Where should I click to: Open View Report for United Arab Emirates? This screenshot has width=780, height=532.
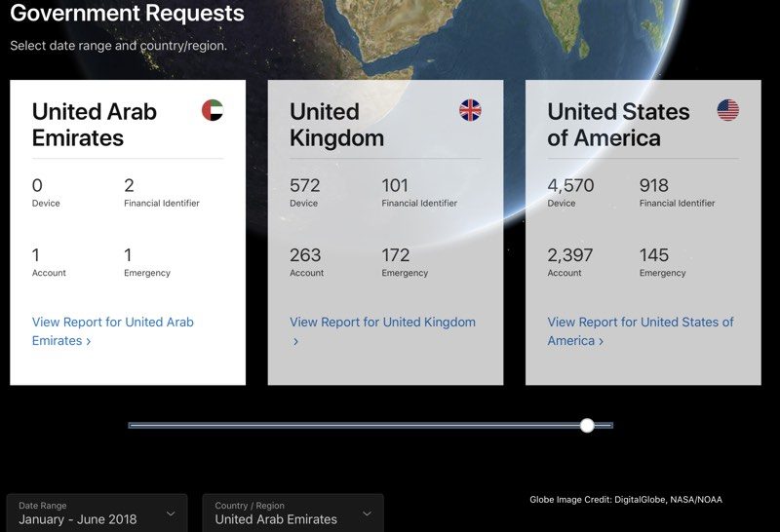[112, 331]
